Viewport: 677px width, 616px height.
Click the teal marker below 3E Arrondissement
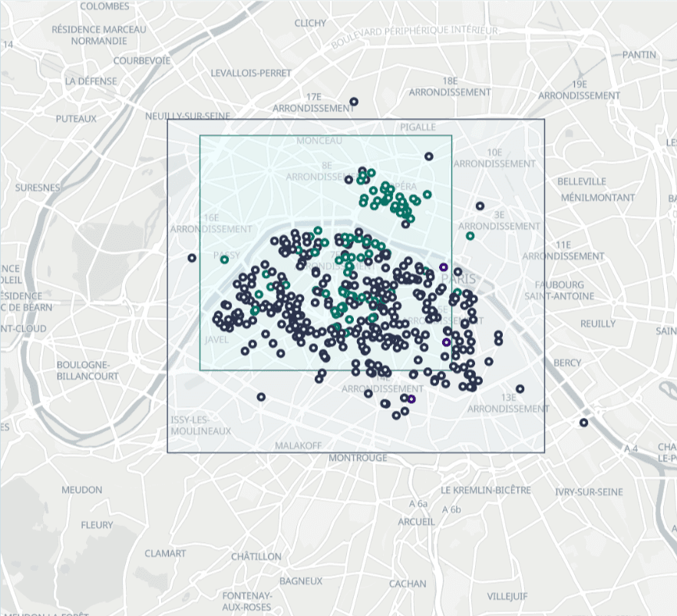tap(470, 236)
